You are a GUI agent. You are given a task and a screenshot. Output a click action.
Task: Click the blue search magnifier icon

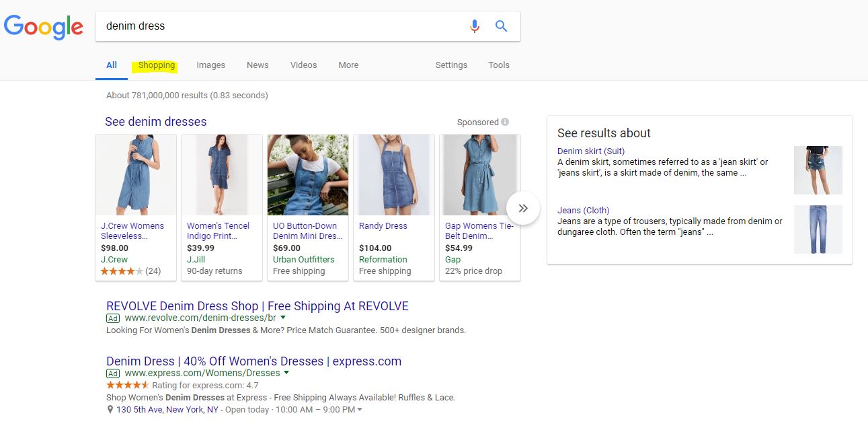(501, 26)
